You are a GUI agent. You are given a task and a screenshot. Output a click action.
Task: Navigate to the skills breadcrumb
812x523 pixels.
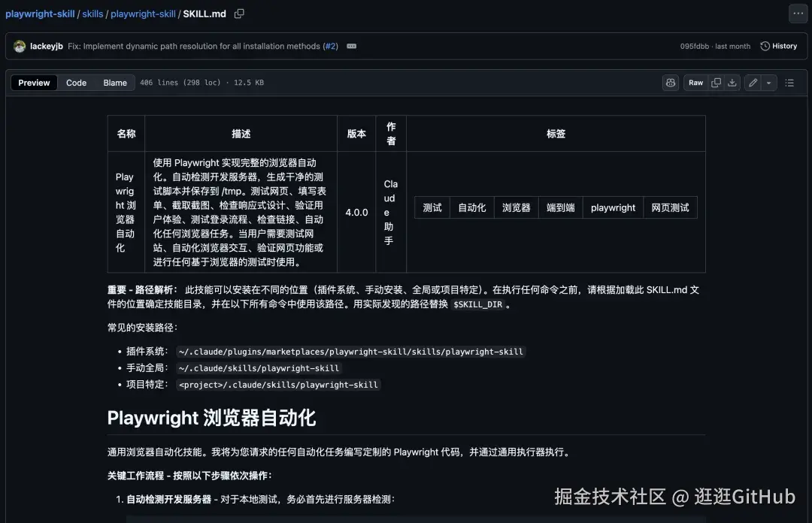click(x=92, y=14)
